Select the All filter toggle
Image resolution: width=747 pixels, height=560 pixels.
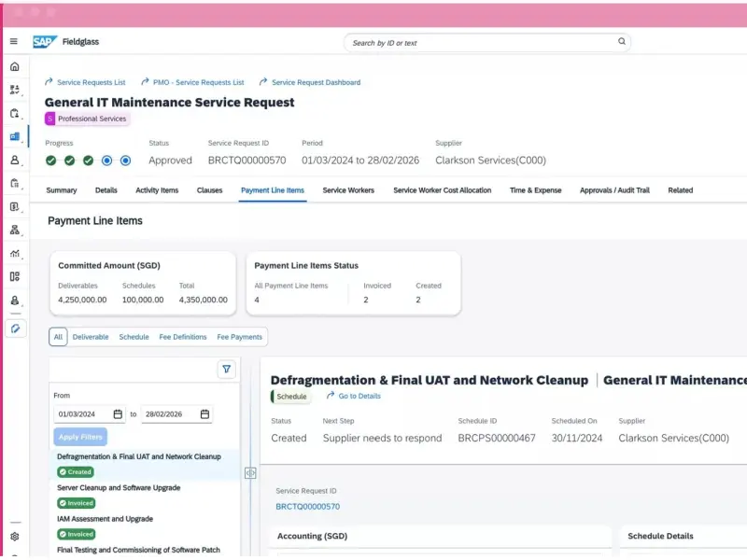58,337
